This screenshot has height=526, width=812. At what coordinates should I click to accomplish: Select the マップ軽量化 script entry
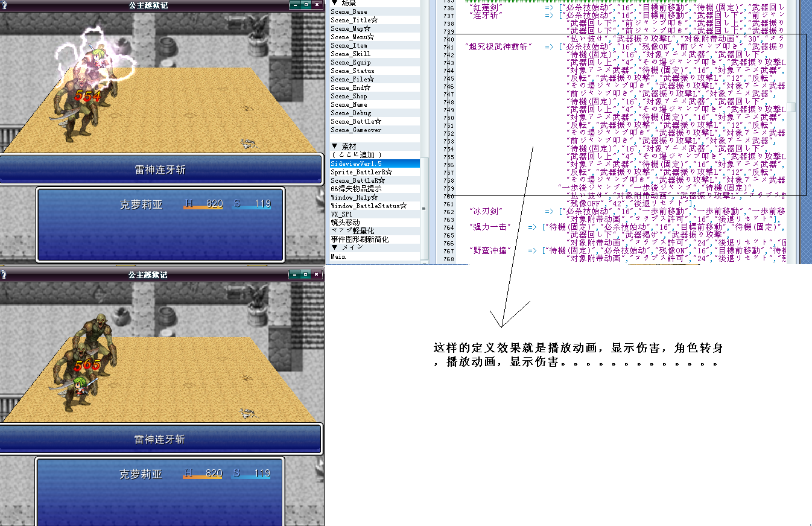click(x=375, y=231)
